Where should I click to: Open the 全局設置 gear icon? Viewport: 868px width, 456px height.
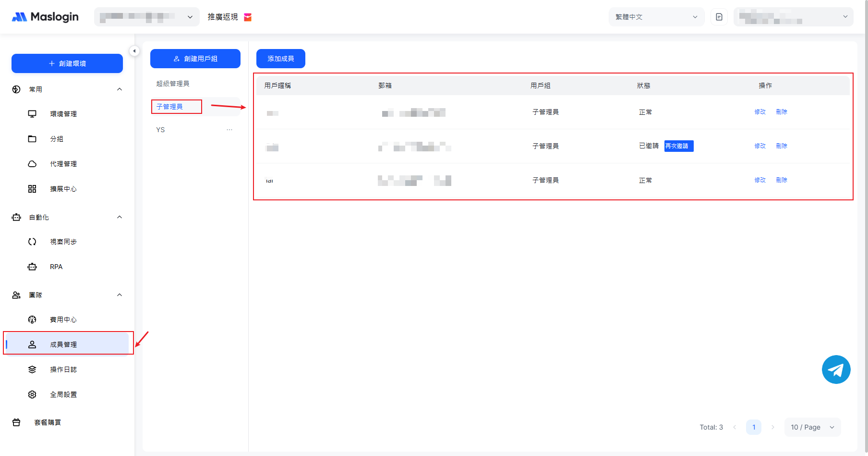point(32,394)
